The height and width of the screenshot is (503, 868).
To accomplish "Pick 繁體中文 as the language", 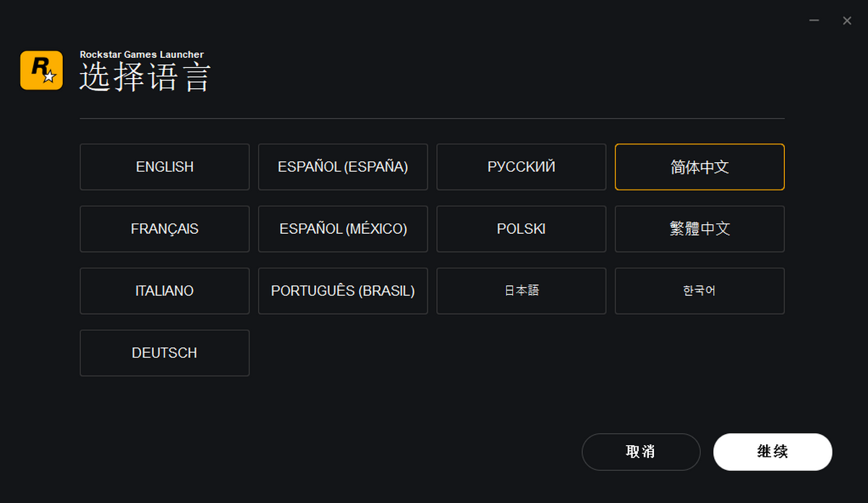I will (699, 229).
